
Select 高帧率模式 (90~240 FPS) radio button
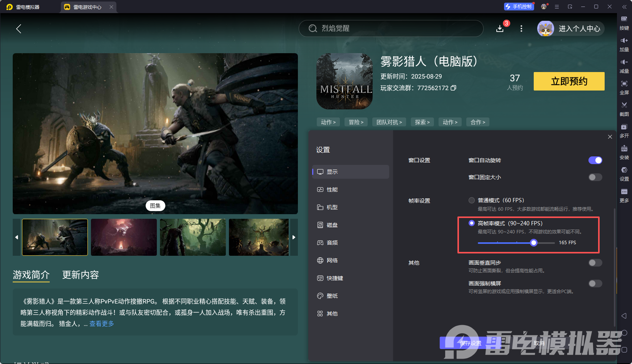(x=472, y=223)
